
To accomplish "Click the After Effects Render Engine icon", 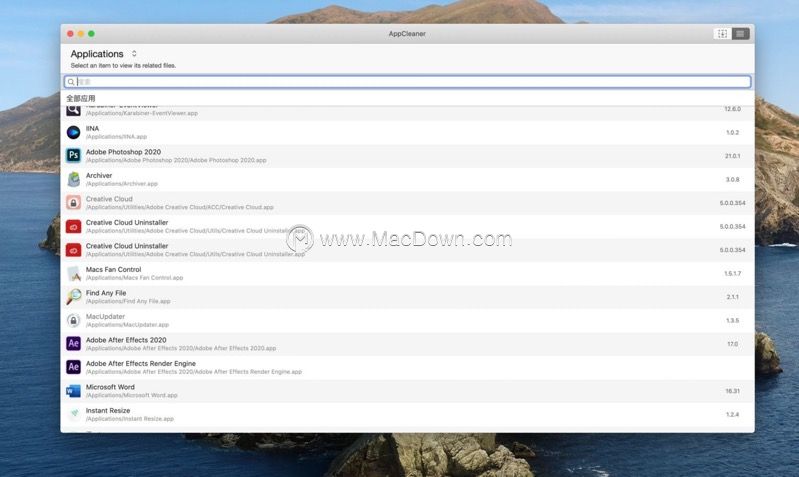I will click(x=73, y=367).
